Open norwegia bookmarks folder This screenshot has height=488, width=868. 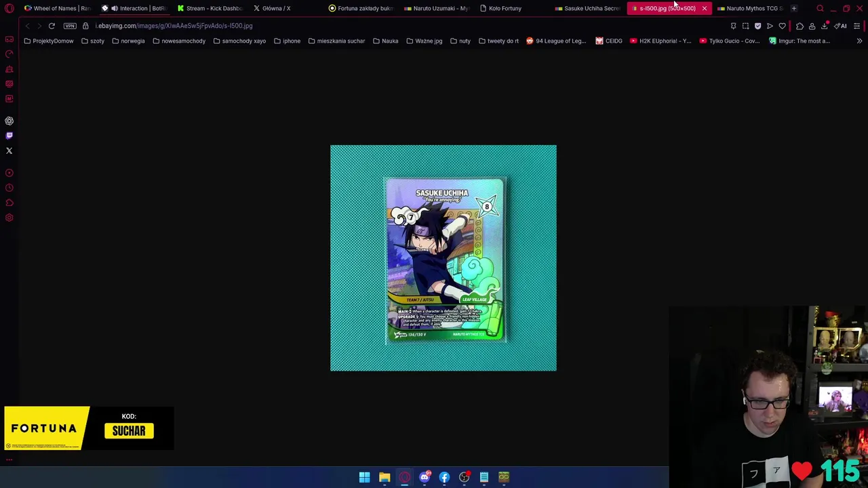(x=128, y=41)
